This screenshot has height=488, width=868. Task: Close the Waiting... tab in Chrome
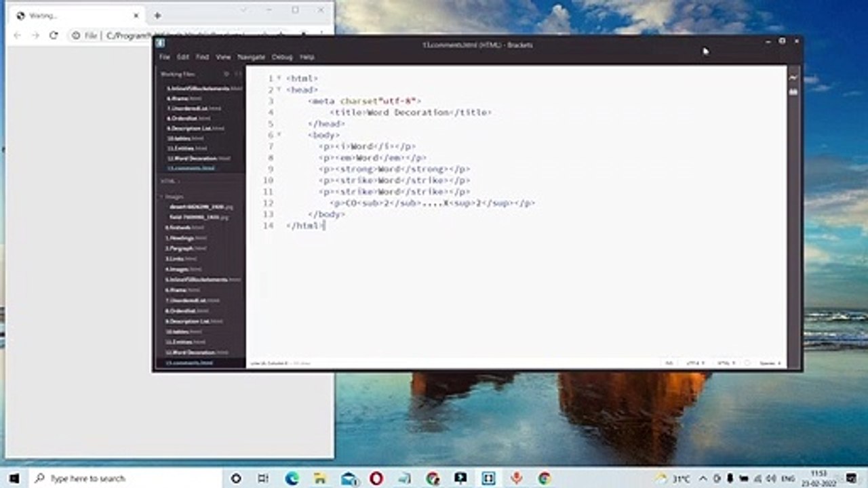(136, 16)
